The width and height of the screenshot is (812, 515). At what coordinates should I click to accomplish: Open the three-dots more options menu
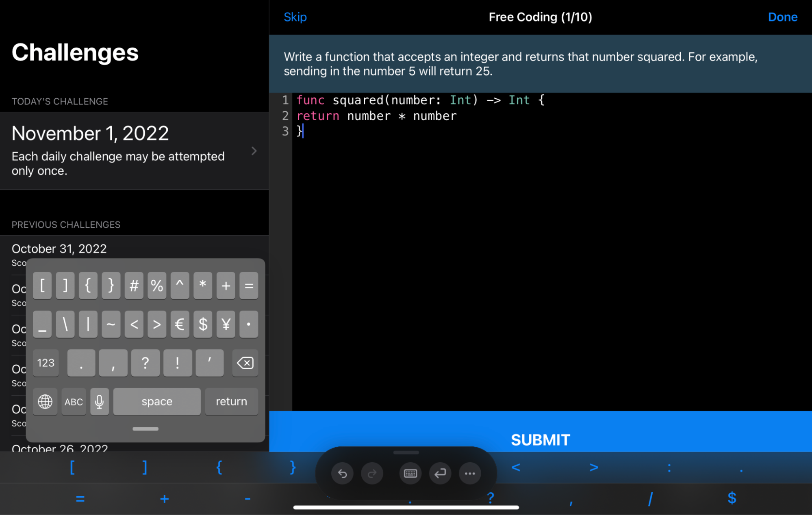pyautogui.click(x=470, y=473)
